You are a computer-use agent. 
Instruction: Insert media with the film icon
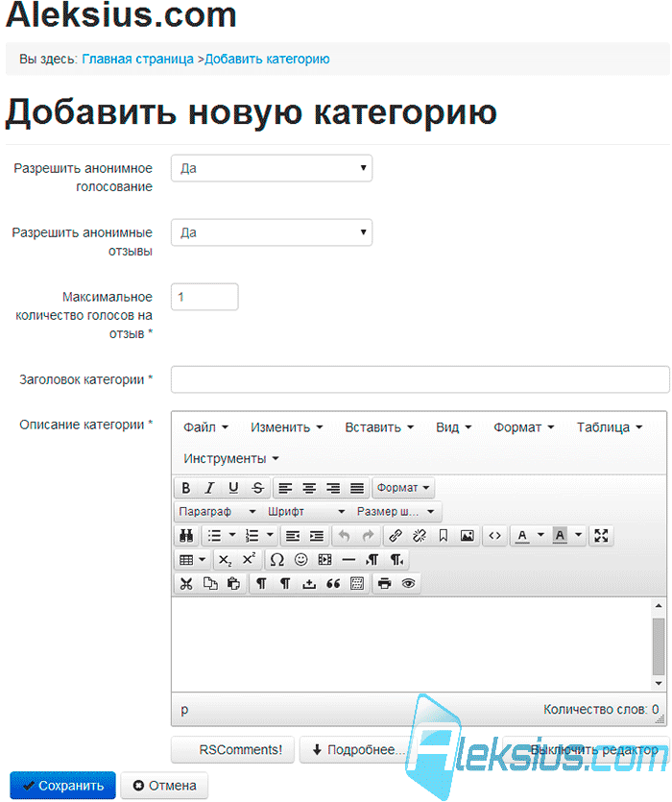point(324,560)
